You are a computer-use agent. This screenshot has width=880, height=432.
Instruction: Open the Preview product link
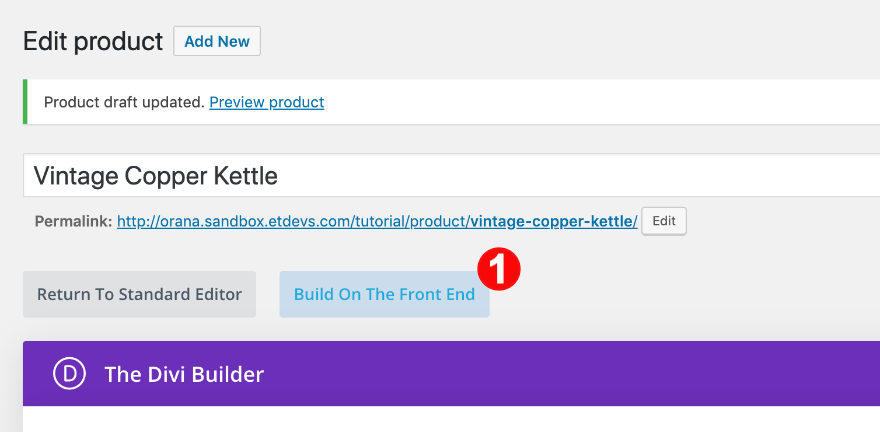(266, 102)
